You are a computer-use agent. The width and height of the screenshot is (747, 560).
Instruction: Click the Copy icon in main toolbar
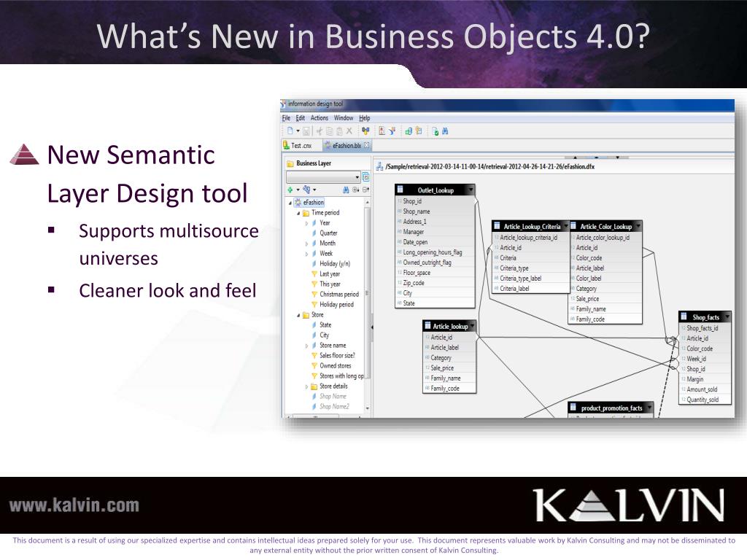[x=329, y=131]
